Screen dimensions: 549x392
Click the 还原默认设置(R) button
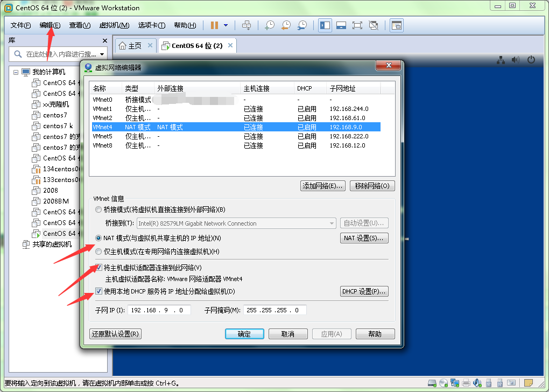coord(115,334)
